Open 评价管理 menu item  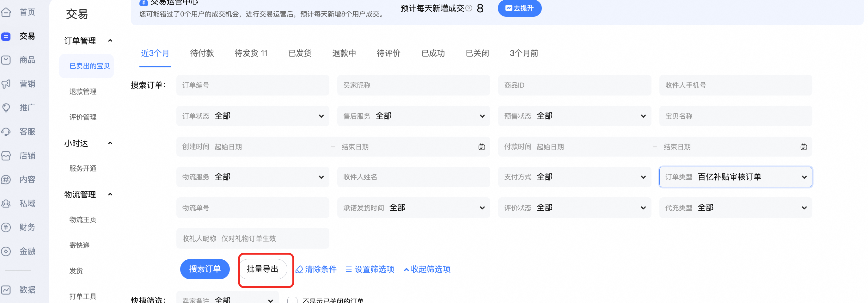click(x=83, y=117)
